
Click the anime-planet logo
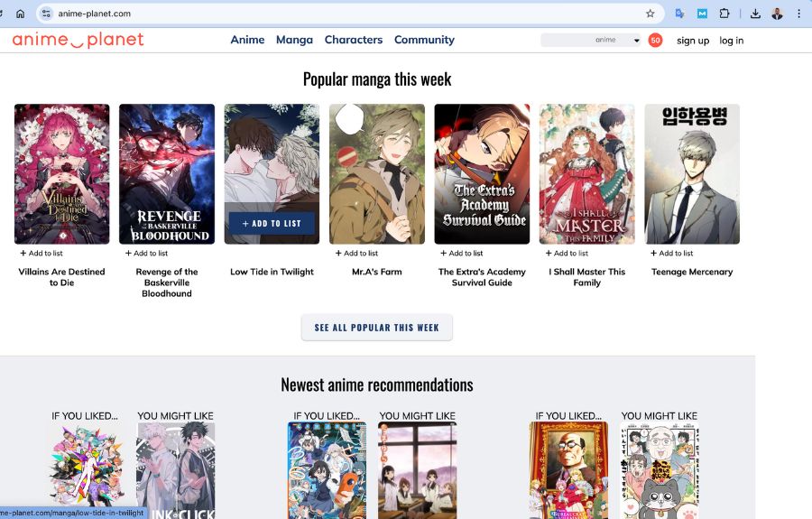coord(78,40)
